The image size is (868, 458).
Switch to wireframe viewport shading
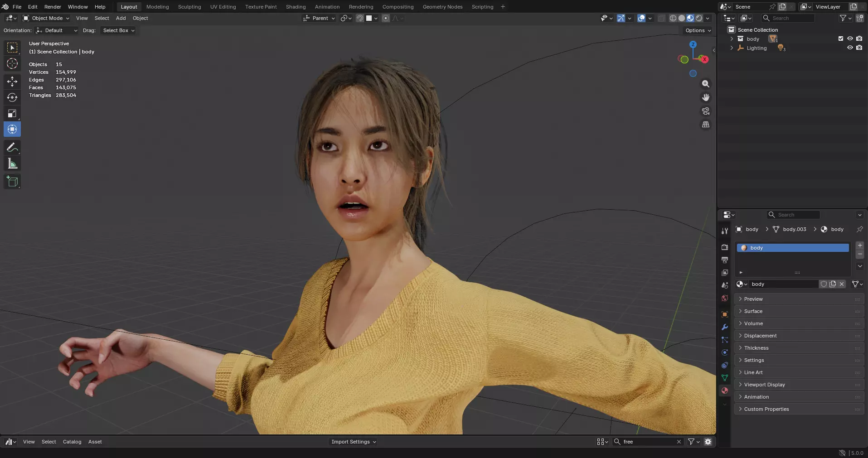tap(673, 18)
